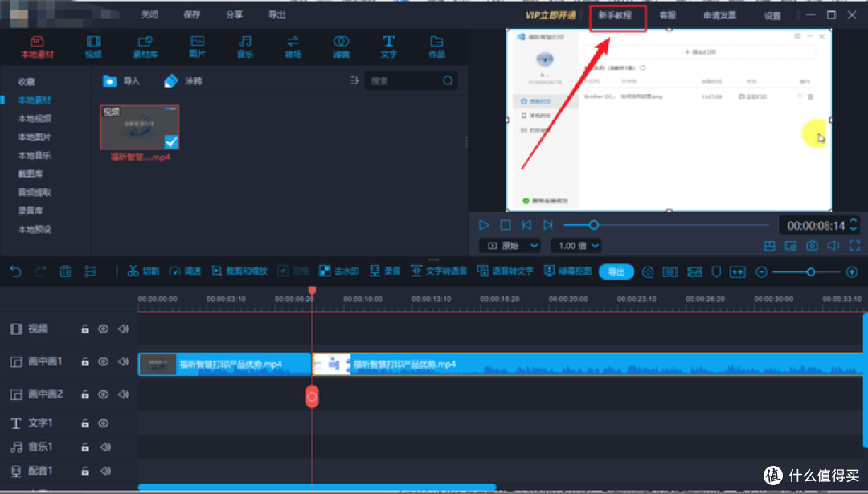Click the zoom-in plus icon on timeline
Screen dimensions: 868x494
[852, 272]
